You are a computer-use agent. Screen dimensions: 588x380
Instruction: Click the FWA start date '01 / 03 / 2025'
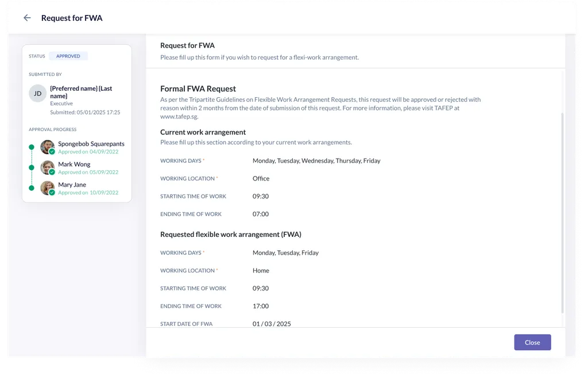(x=272, y=324)
